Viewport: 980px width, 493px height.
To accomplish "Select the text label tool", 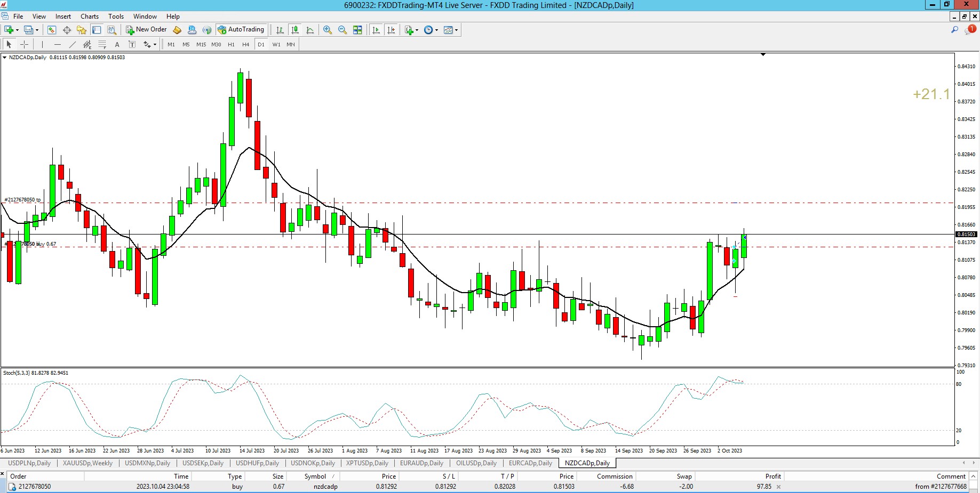I will pyautogui.click(x=132, y=44).
